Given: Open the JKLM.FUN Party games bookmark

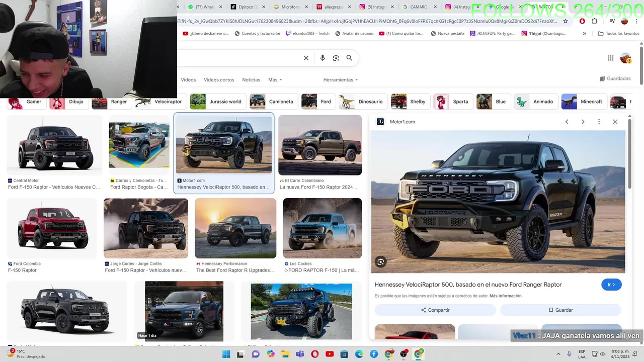Looking at the screenshot, I should point(492,34).
